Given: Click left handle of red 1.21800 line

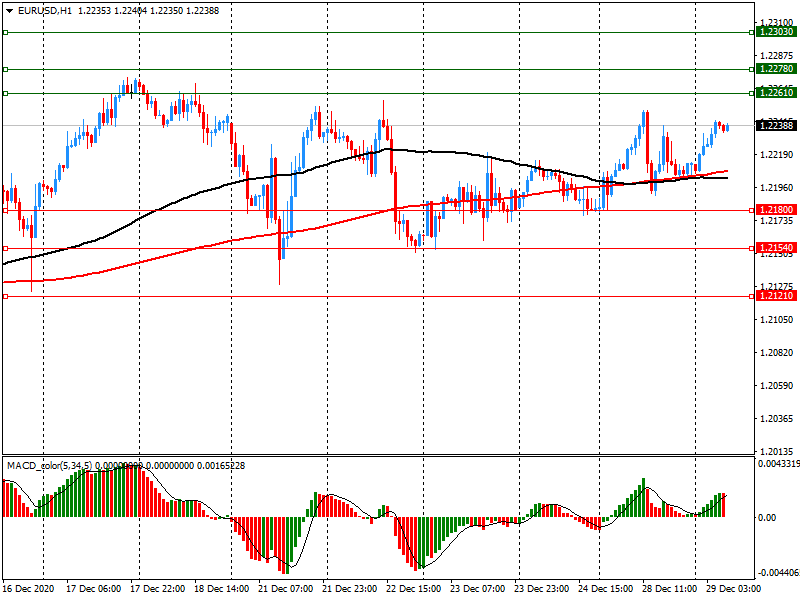Looking at the screenshot, I should pyautogui.click(x=5, y=210).
